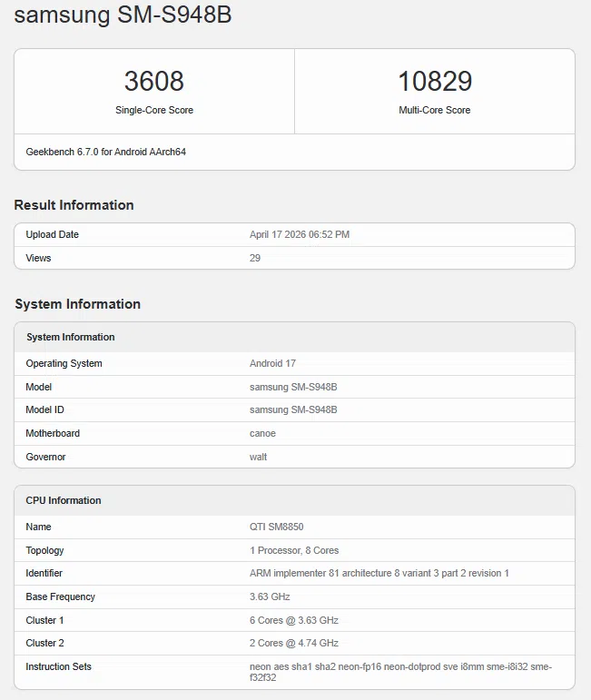Click the Geekbench 6.7.0 for Android AArch64 text
The image size is (591, 700).
point(105,152)
